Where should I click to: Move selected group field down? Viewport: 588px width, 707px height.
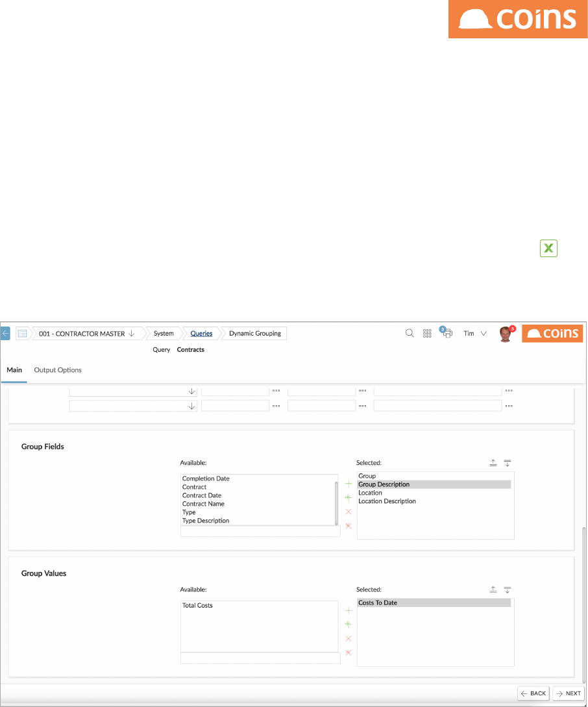pos(508,463)
